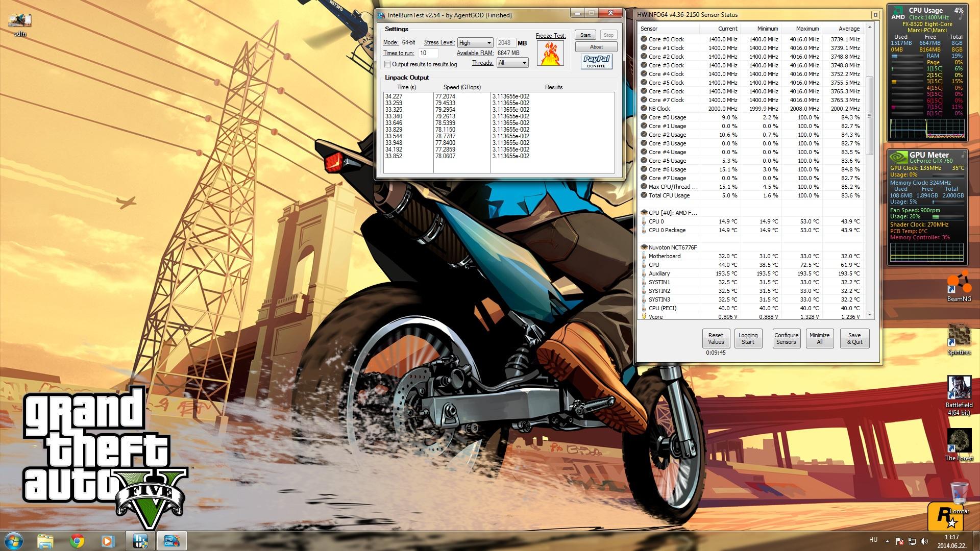The height and width of the screenshot is (551, 980).
Task: Open the Spintires desktop shortcut
Action: pos(959,335)
